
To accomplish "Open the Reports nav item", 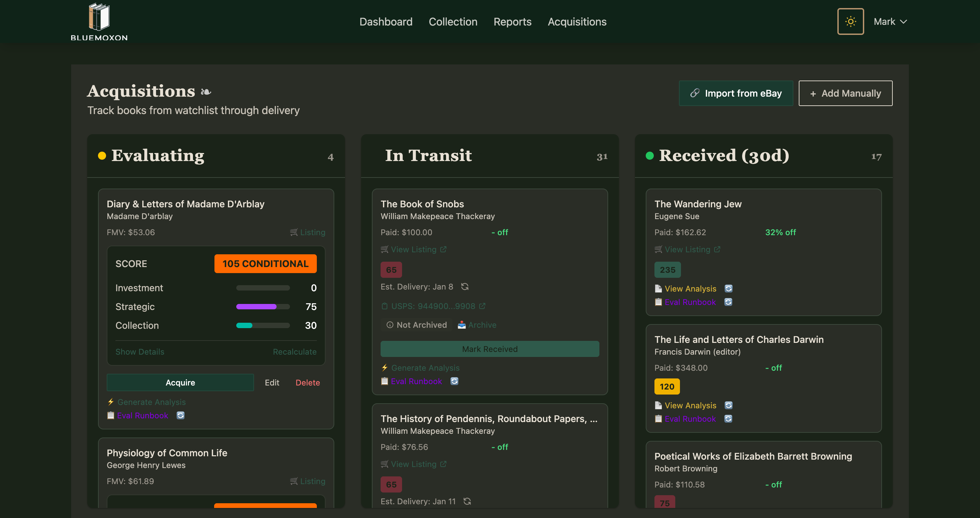I will [512, 22].
